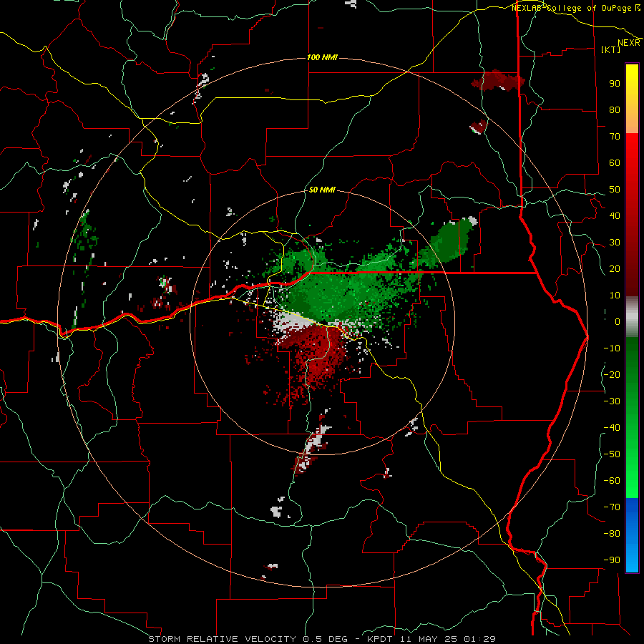
Task: Select the -50 value on velocity legend
Action: [x=612, y=454]
